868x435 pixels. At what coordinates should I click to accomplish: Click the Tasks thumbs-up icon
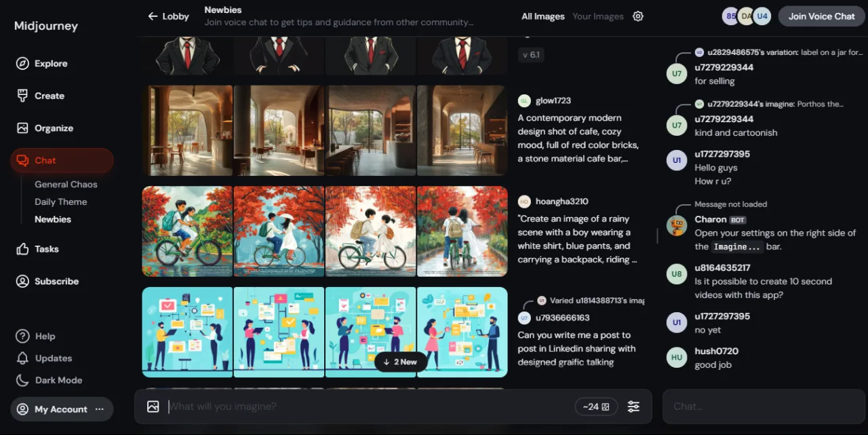coord(22,249)
